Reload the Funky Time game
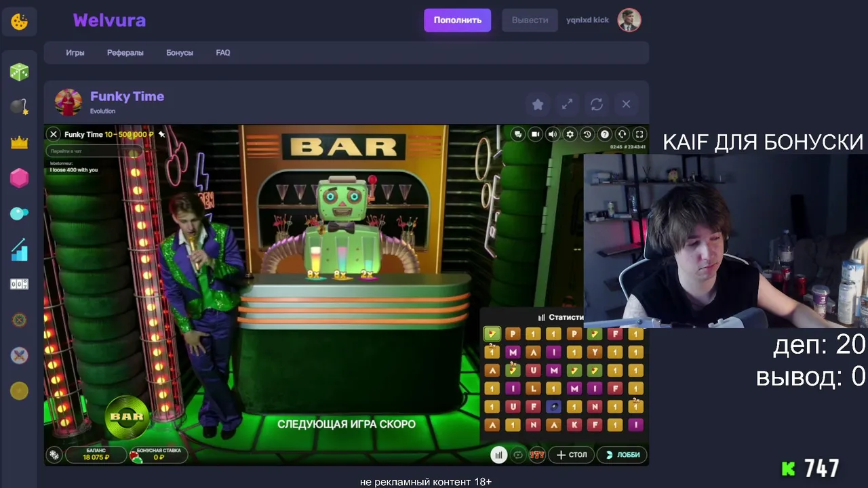 [x=597, y=104]
